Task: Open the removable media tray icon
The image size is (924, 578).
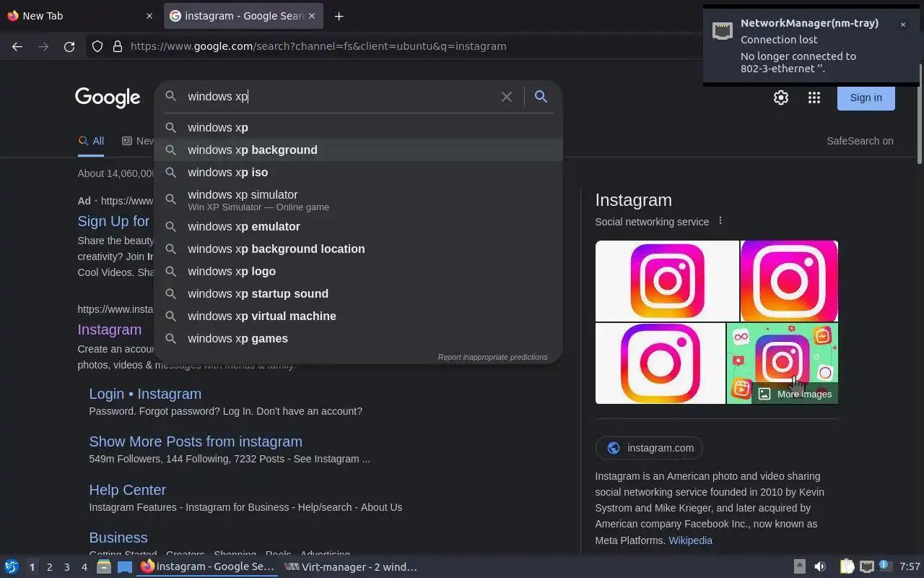Action: [x=799, y=567]
